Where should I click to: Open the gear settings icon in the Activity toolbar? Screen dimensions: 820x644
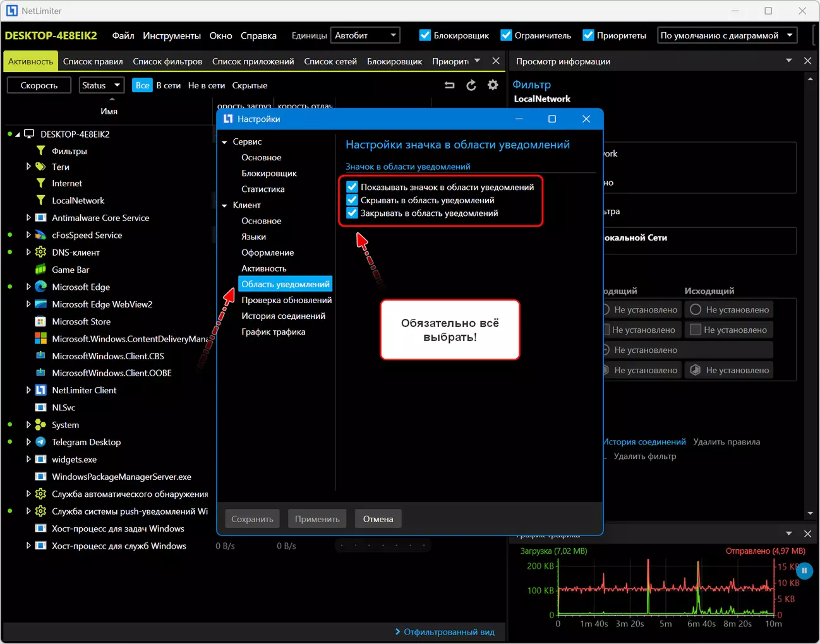coord(493,85)
